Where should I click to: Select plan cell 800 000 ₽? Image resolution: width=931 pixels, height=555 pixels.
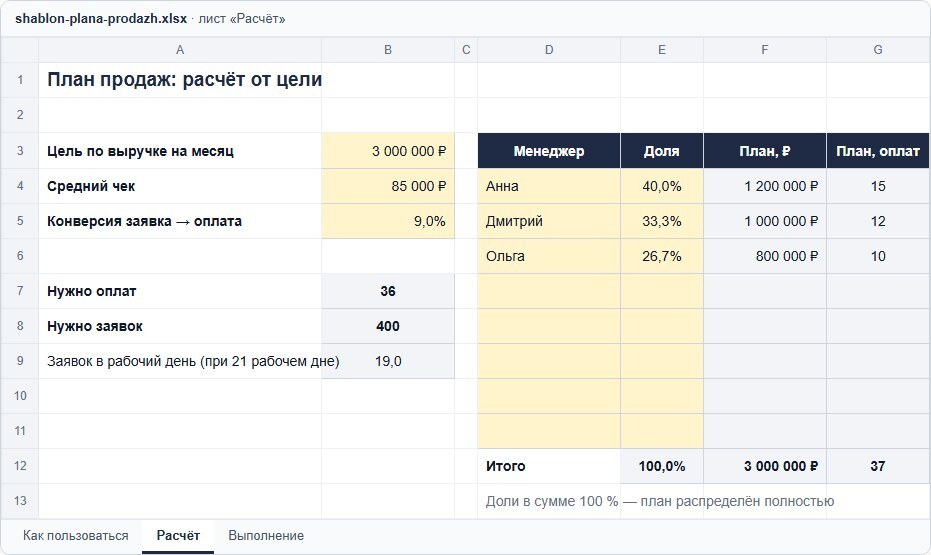[x=765, y=256]
